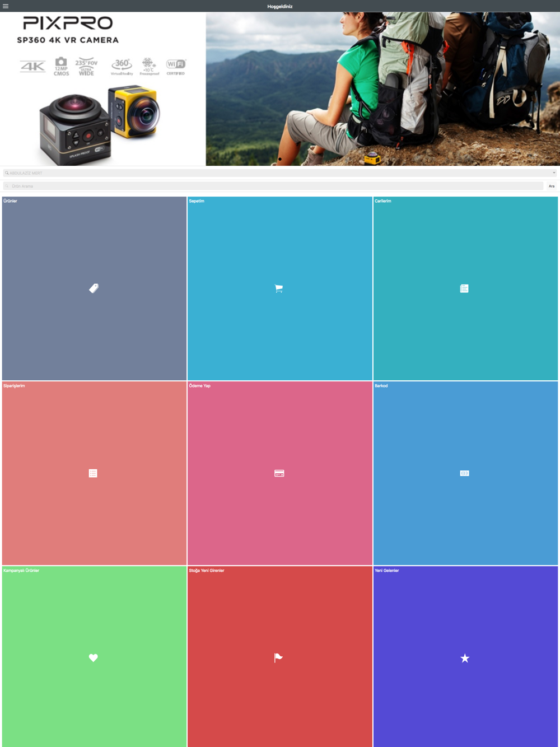Viewport: 560px width, 747px height.
Task: Select the flag icon in Stoğa Yeni Girenler
Action: pos(278,658)
